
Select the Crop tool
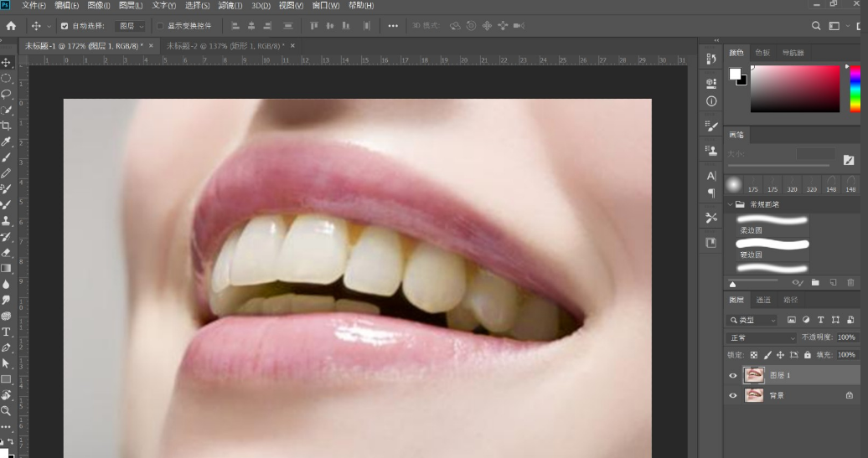click(6, 126)
